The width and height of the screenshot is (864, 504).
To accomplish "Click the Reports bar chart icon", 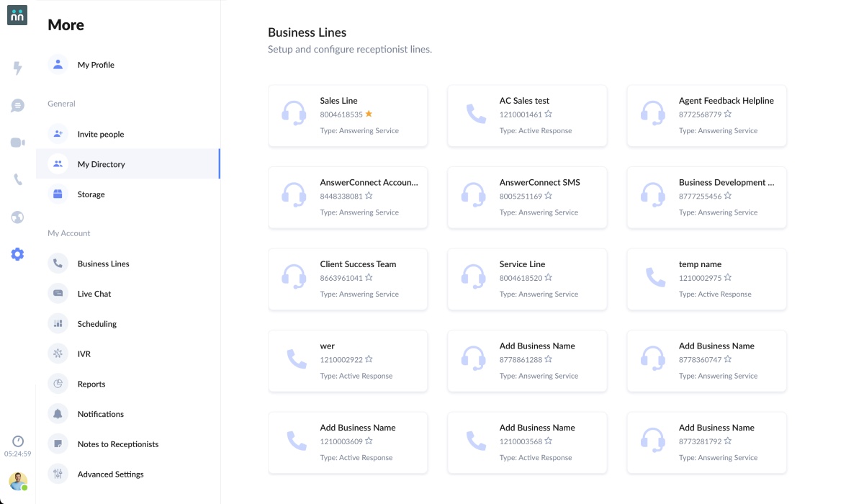I will (x=58, y=383).
